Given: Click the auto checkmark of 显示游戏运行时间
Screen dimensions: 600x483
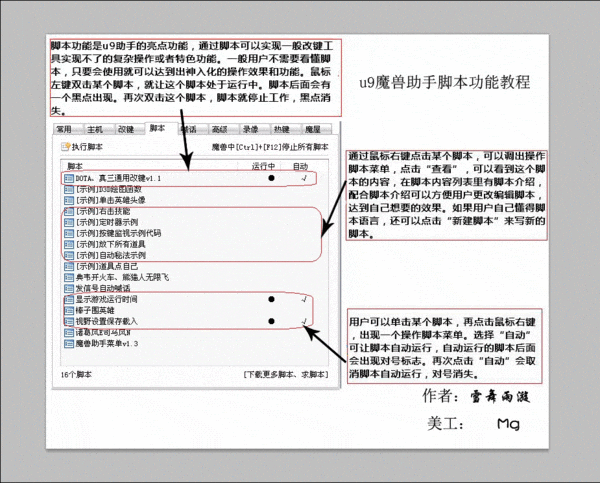Looking at the screenshot, I should (x=304, y=299).
